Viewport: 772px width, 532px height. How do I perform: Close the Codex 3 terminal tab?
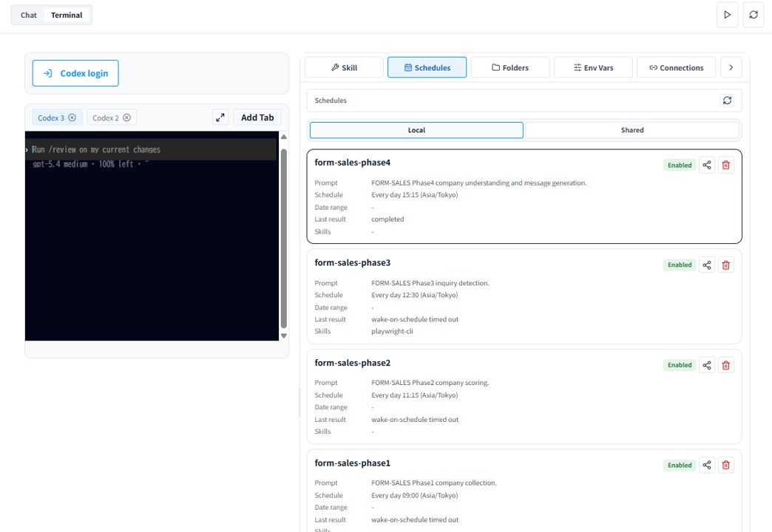72,117
